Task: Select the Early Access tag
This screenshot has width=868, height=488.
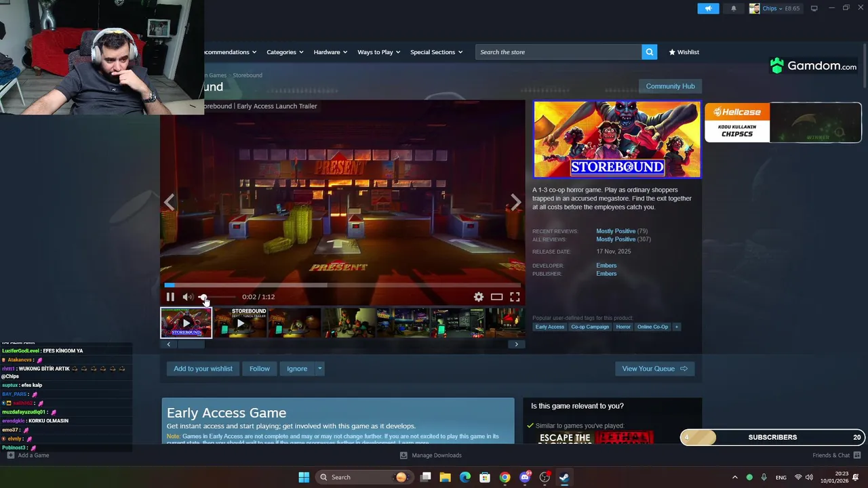Action: coord(549,327)
